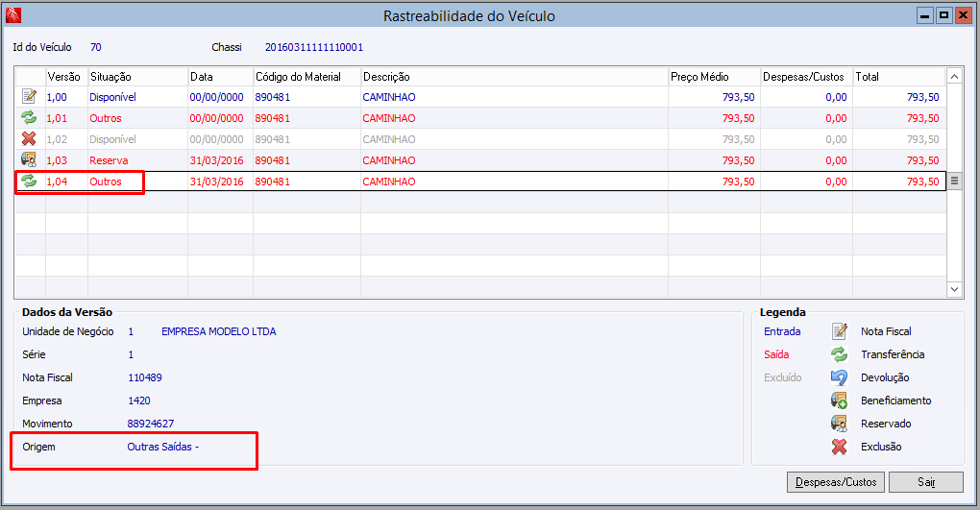Click Disponível in the 1,00 row
The width and height of the screenshot is (980, 510).
tap(112, 97)
